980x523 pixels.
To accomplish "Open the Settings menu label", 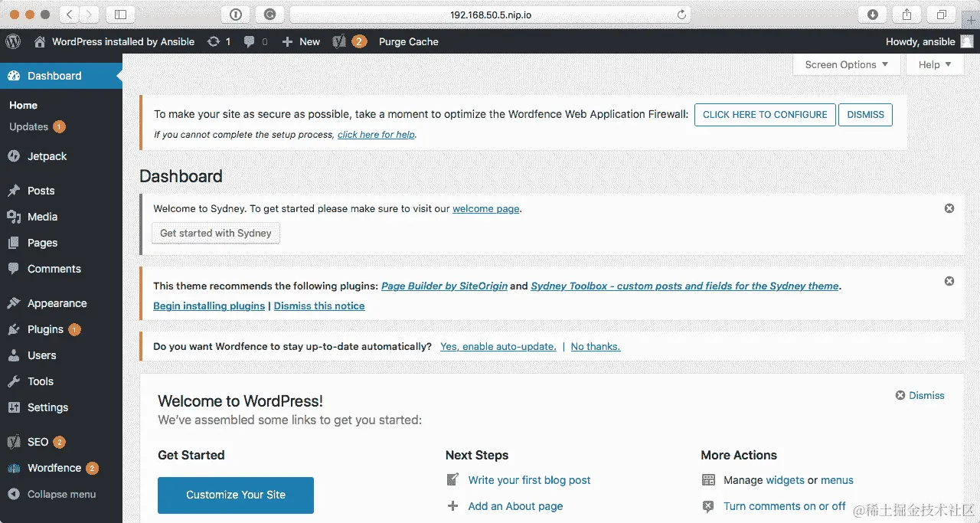I will (x=47, y=407).
